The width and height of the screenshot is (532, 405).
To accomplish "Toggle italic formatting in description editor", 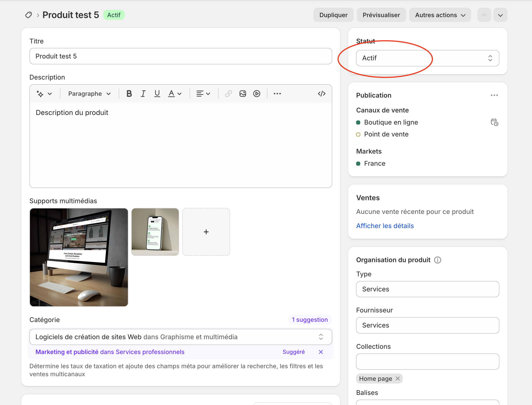I will [143, 93].
